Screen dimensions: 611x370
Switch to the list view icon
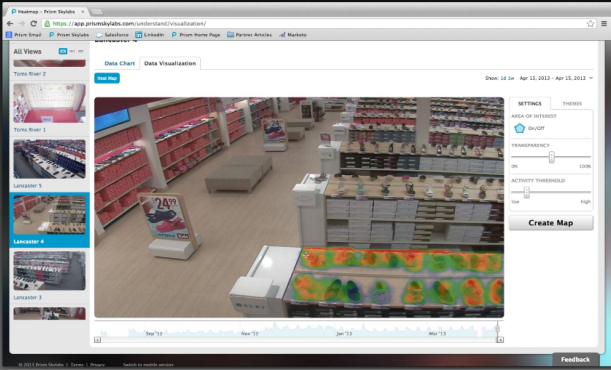[81, 51]
